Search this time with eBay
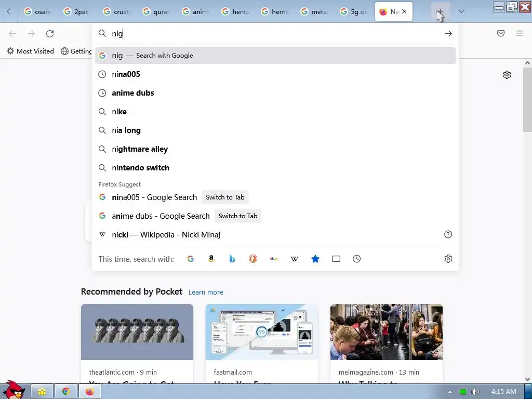532x399 pixels. coord(274,259)
